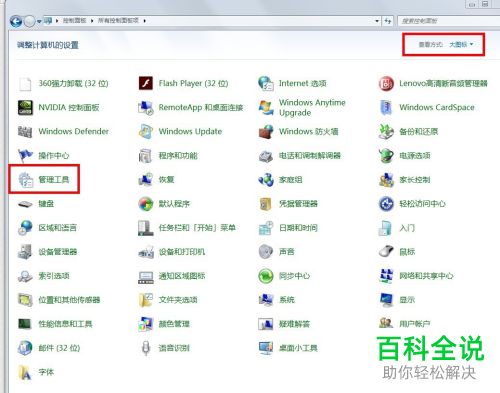Open the Flash Player (32 位) icon

(x=146, y=83)
